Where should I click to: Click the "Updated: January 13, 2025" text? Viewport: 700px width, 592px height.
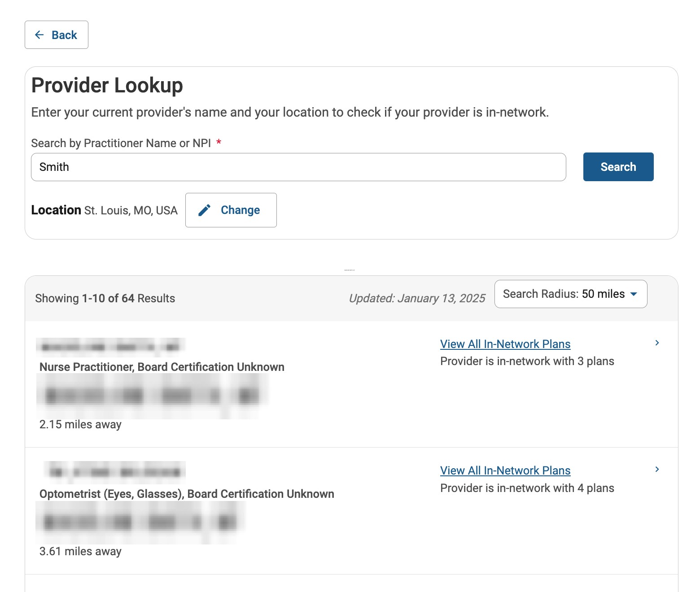pyautogui.click(x=417, y=298)
